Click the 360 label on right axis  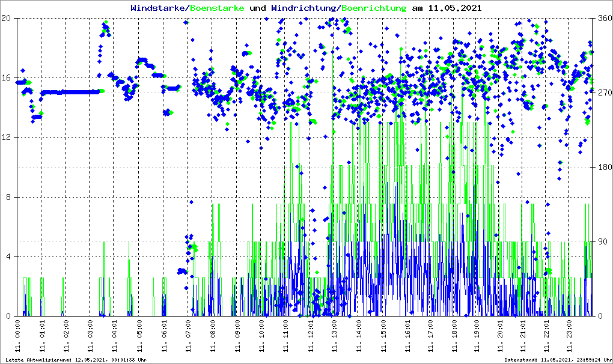(x=603, y=18)
